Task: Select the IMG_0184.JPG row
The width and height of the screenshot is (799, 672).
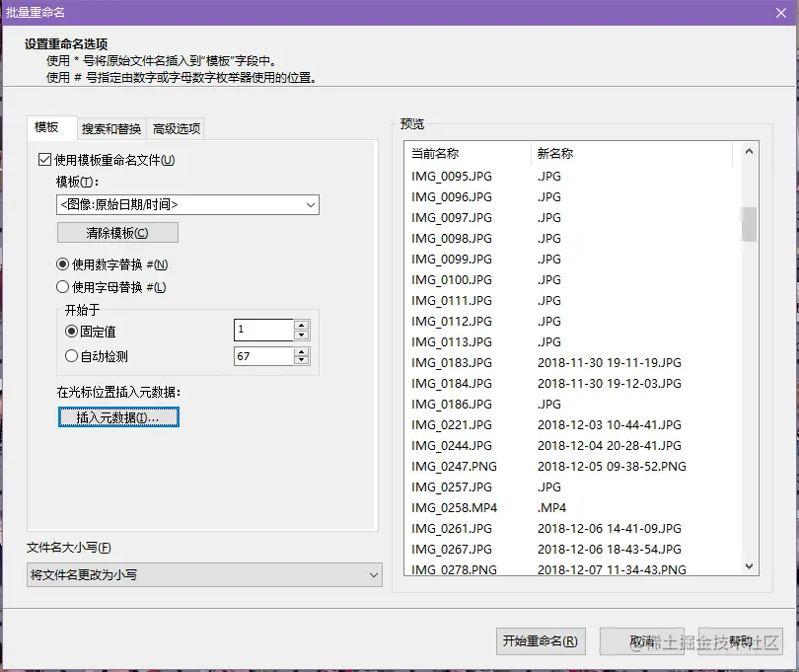Action: (x=573, y=384)
